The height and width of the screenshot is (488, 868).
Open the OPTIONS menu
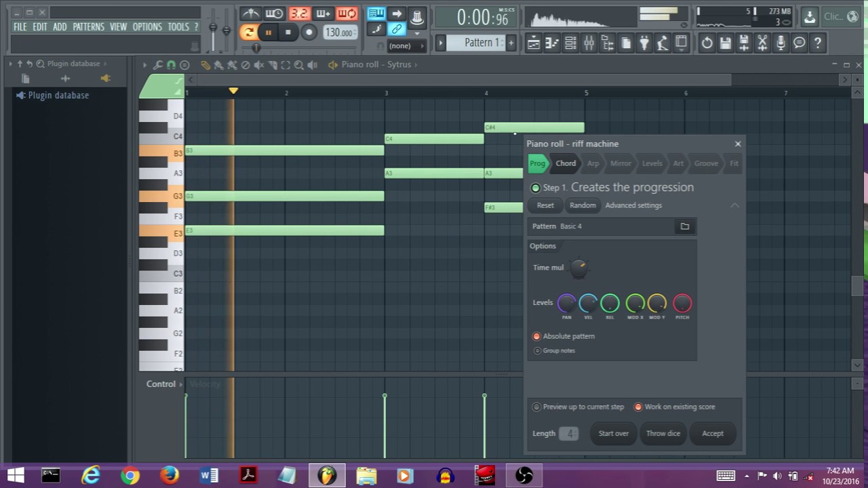point(147,27)
